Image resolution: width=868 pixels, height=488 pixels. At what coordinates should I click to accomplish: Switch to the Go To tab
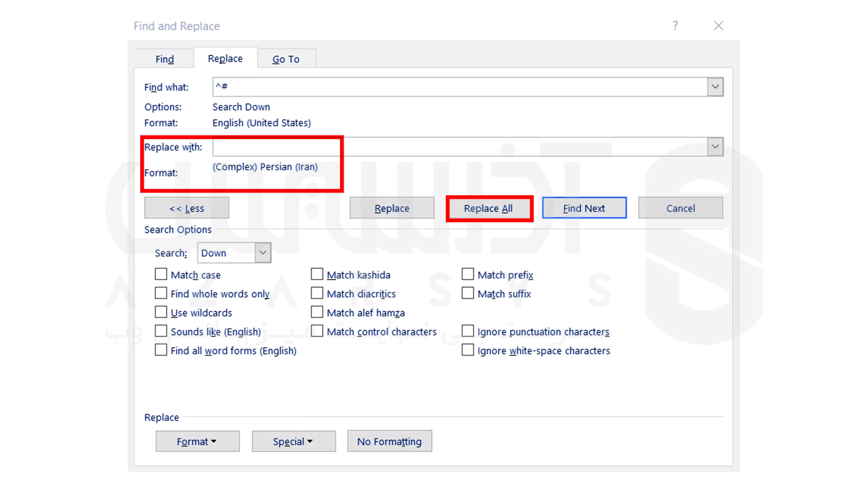(286, 58)
